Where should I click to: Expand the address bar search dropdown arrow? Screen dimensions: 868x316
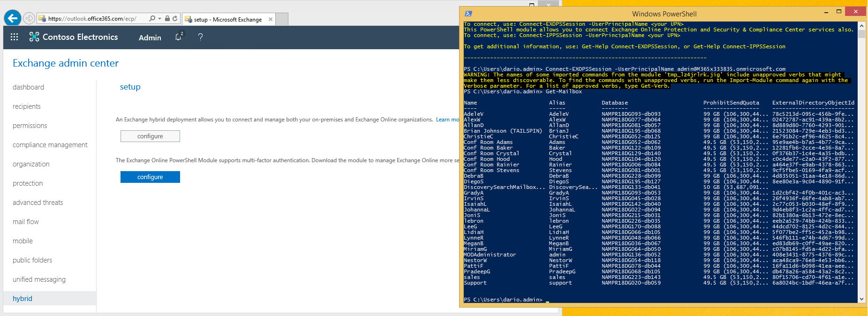160,19
